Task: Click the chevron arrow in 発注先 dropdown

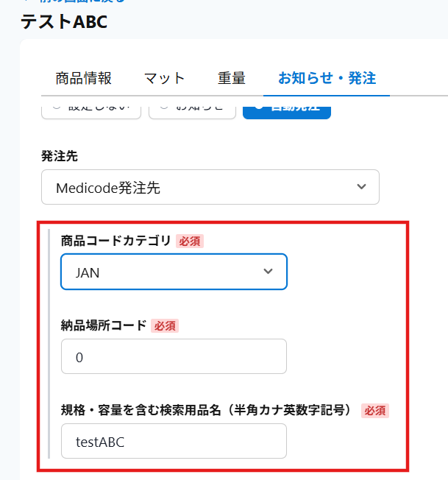Action: tap(361, 187)
